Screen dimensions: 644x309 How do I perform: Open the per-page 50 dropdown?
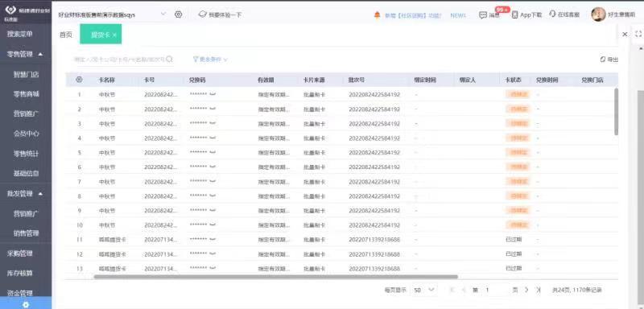pos(424,290)
